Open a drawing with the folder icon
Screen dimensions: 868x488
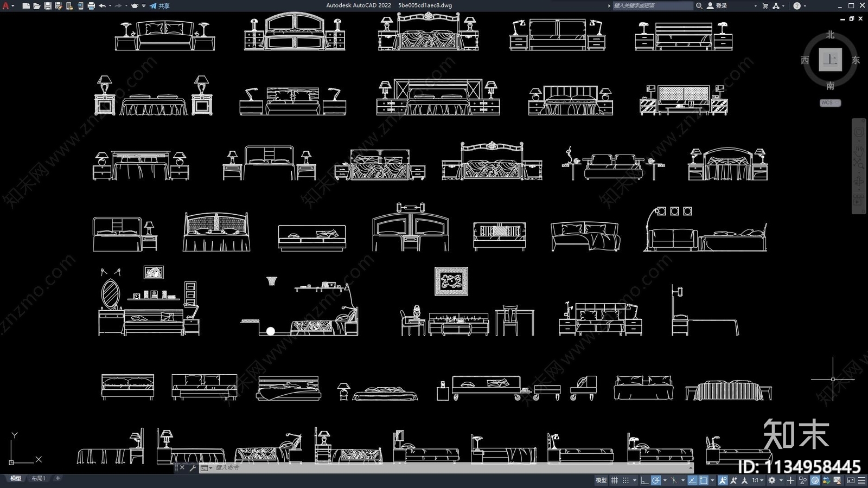pos(37,5)
